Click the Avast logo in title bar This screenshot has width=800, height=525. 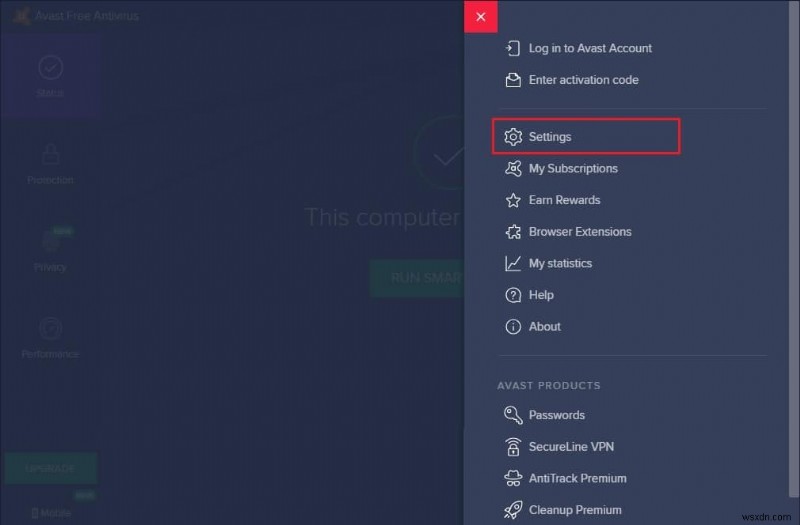coord(21,16)
